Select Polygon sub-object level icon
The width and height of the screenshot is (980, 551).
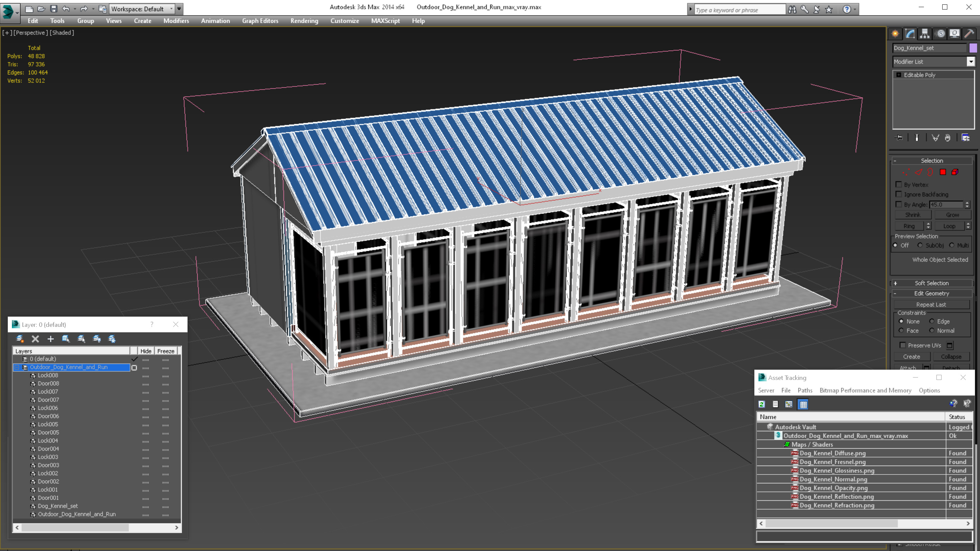pyautogui.click(x=943, y=172)
